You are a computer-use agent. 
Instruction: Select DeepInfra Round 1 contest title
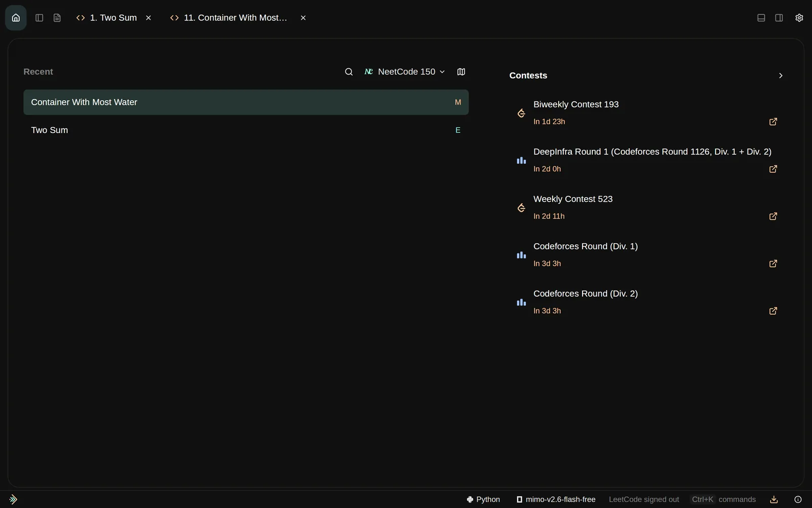(x=652, y=151)
